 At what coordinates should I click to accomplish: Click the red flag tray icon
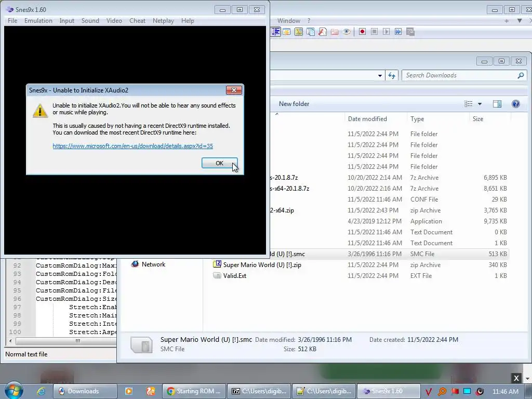[455, 392]
